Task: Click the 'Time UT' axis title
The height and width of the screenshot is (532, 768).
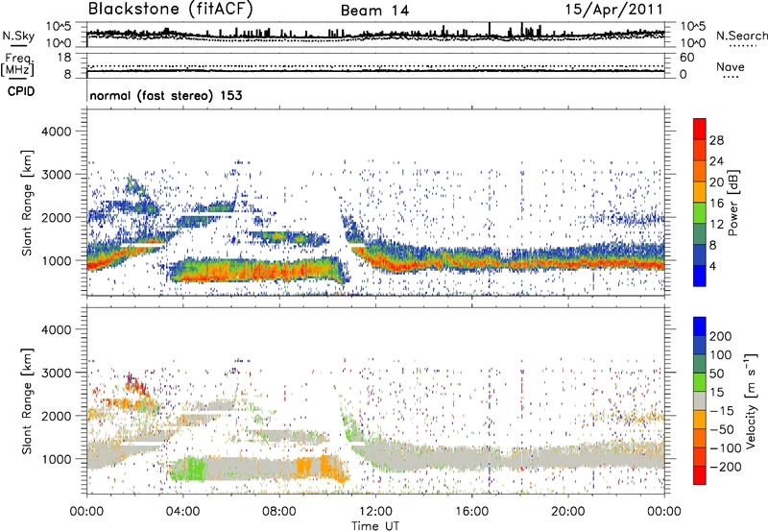Action: click(x=375, y=526)
